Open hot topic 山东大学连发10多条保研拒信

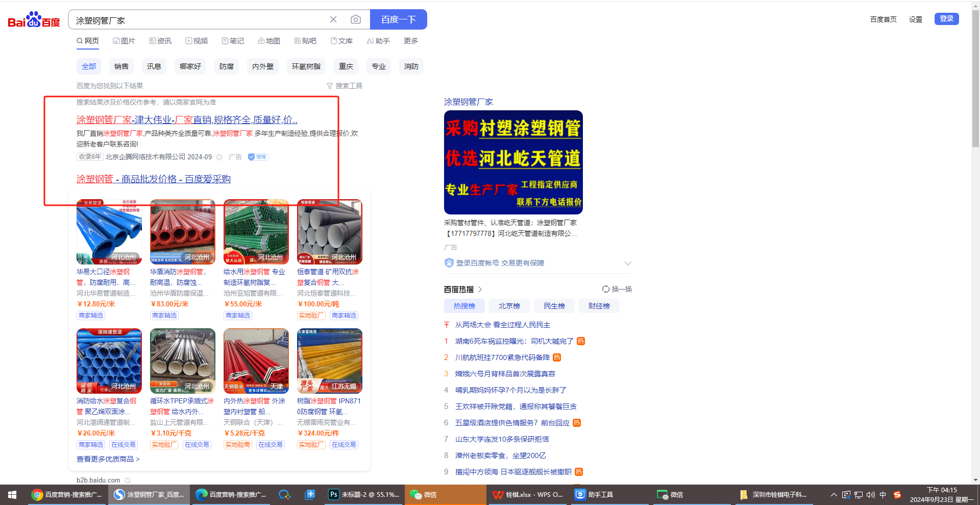[502, 439]
